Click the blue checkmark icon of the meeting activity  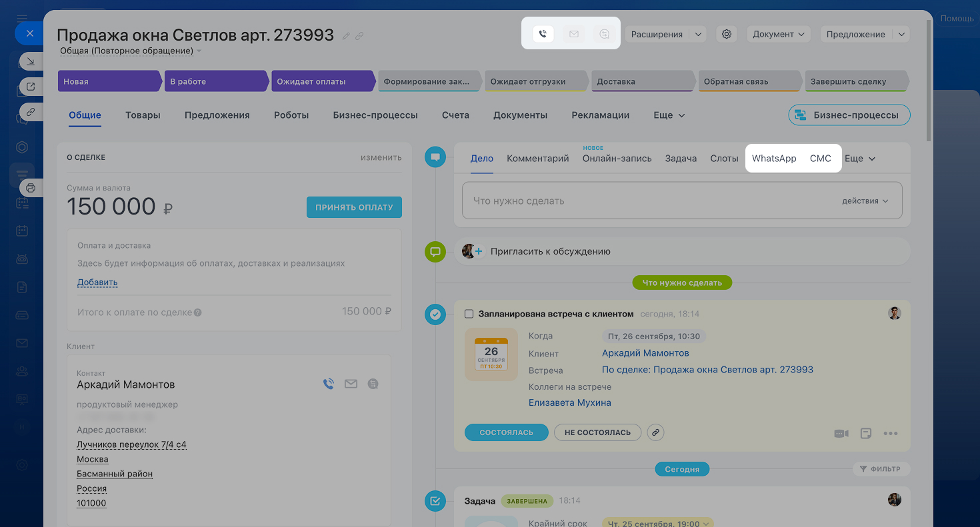(435, 314)
